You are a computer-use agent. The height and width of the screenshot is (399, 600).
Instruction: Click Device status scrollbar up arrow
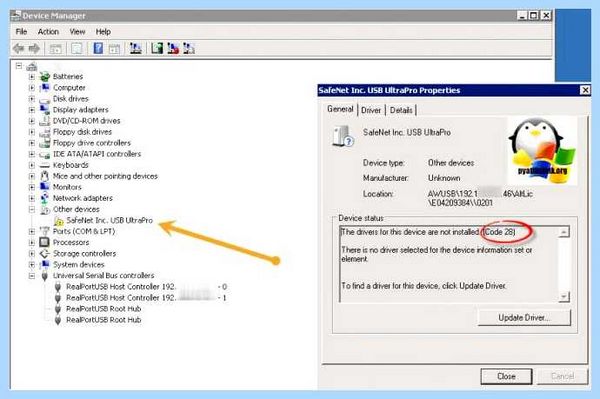point(564,232)
